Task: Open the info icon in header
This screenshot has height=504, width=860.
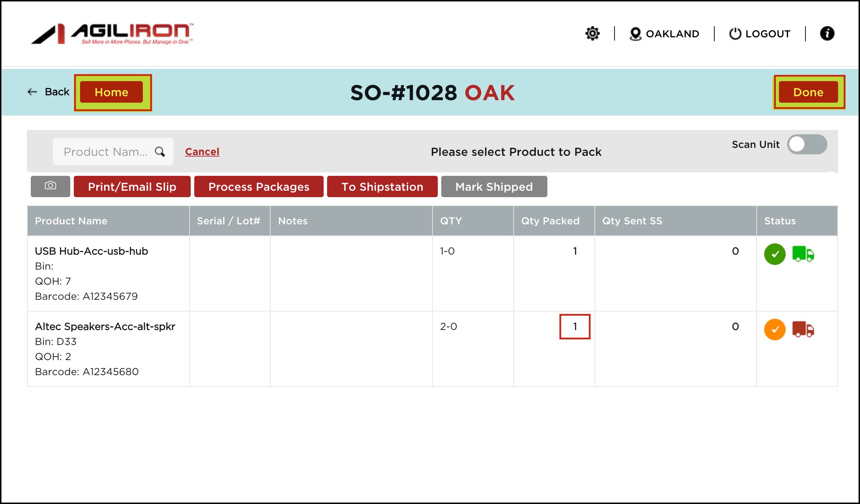Action: pyautogui.click(x=827, y=34)
